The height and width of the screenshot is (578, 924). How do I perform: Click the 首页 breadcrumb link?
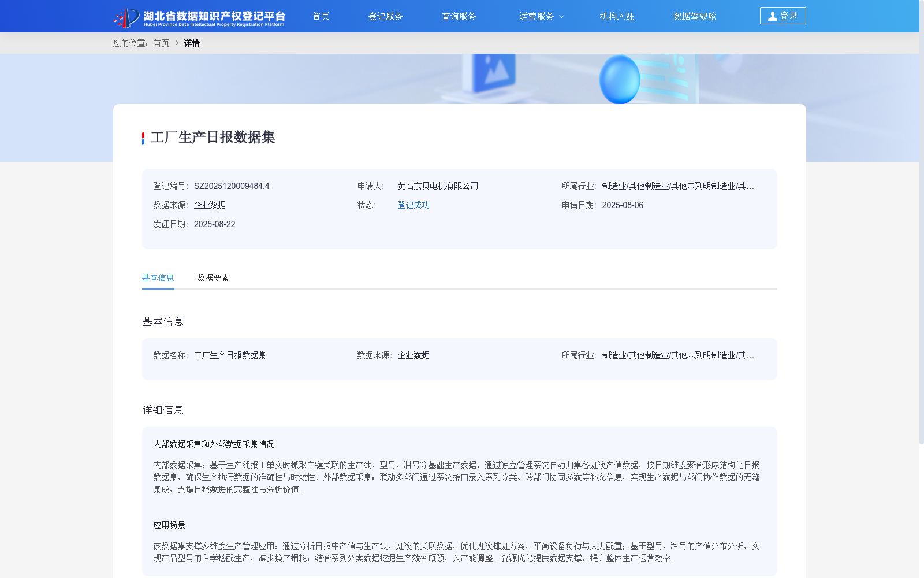pos(161,43)
